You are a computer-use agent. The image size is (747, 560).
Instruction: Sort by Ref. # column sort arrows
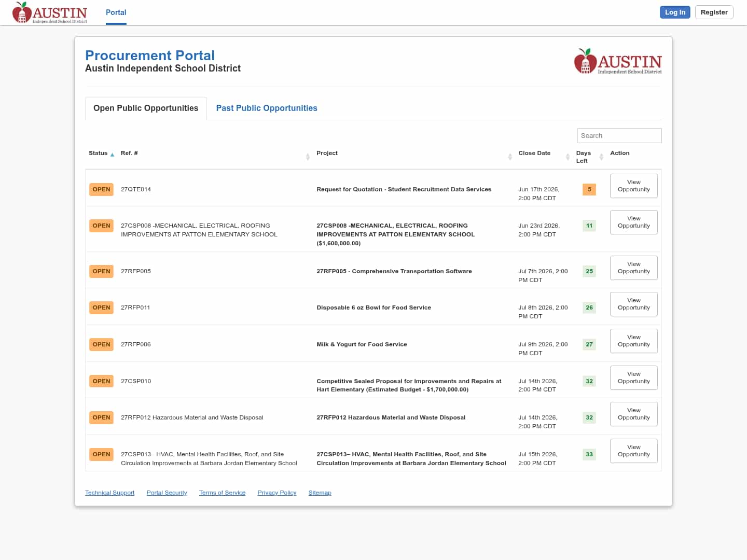point(308,157)
